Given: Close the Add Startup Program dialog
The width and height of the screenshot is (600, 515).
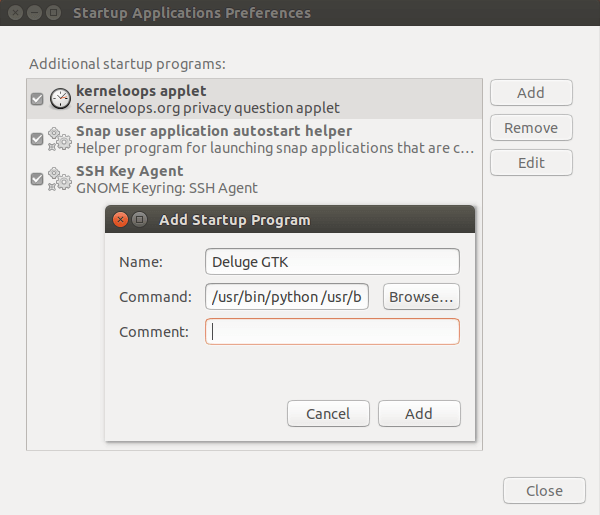Looking at the screenshot, I should 121,220.
